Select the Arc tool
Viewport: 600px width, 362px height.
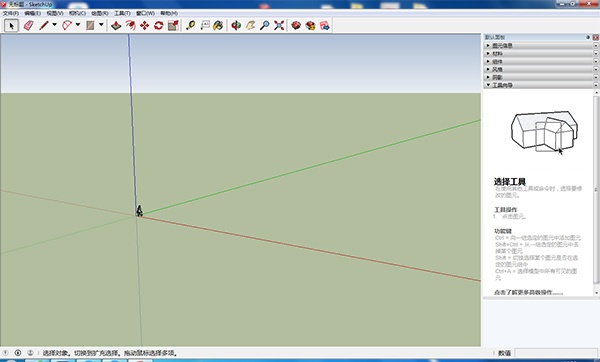67,26
